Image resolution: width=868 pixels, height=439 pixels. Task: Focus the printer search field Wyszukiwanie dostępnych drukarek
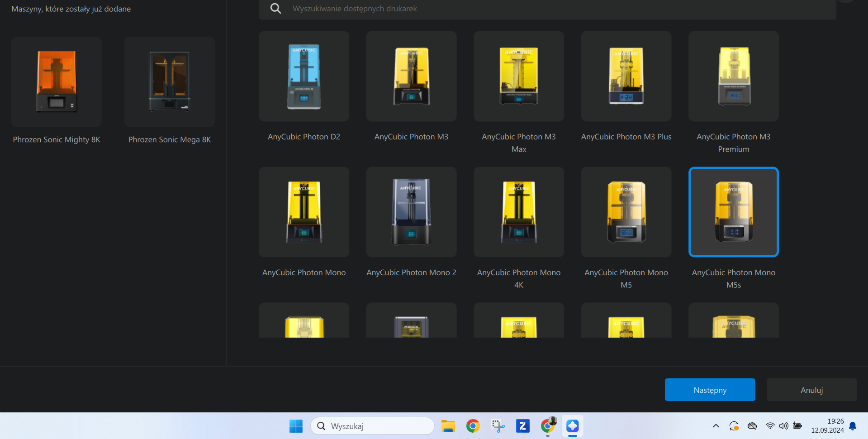pos(547,9)
